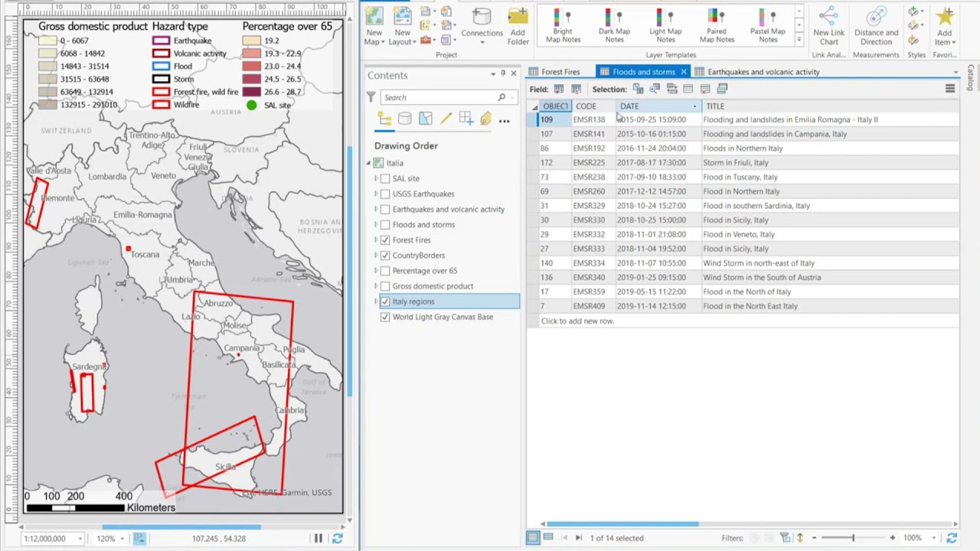Click the Calculate field icon
Screen dimensions: 980x551
(576, 89)
